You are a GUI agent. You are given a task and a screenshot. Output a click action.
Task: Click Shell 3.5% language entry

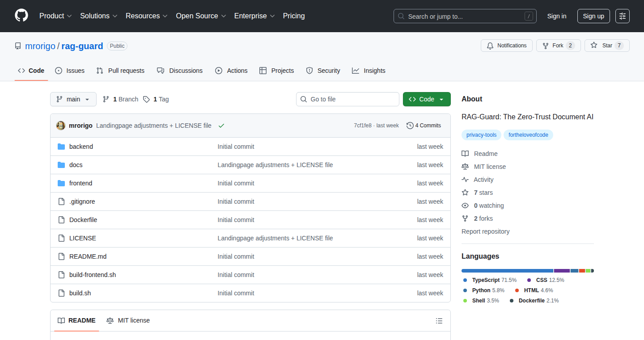[481, 301]
